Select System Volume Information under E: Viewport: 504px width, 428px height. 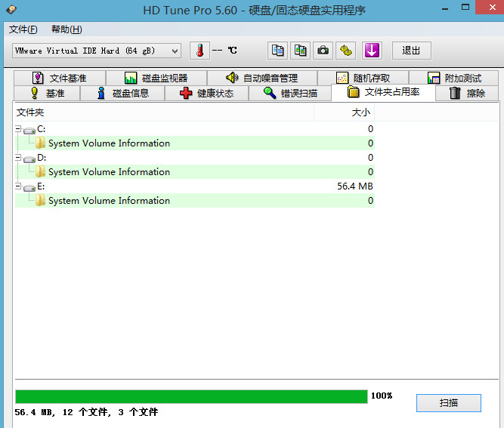(x=109, y=200)
